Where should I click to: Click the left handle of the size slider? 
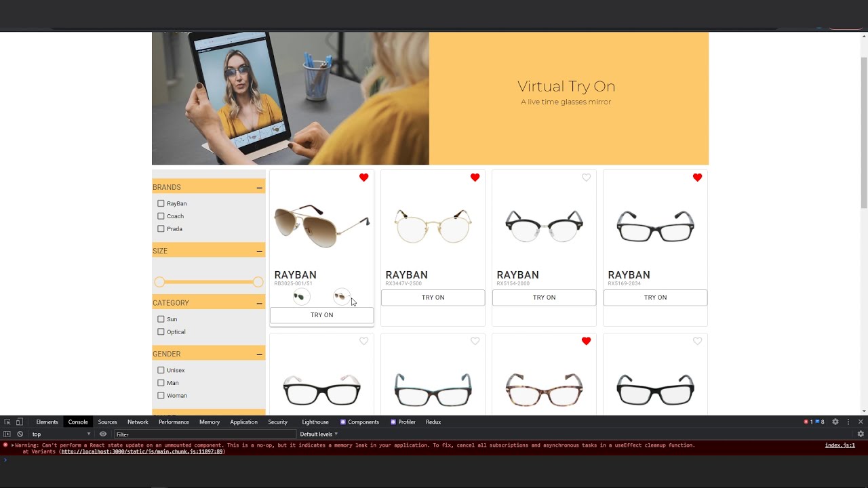159,282
